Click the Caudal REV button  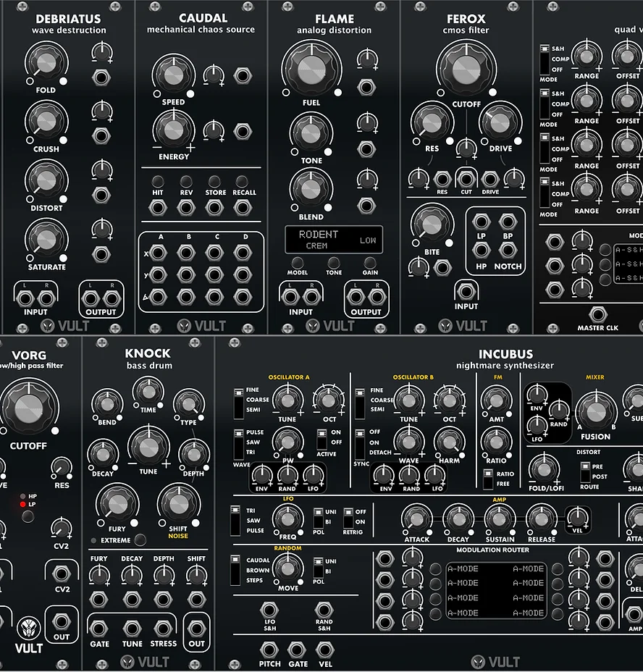coord(185,181)
